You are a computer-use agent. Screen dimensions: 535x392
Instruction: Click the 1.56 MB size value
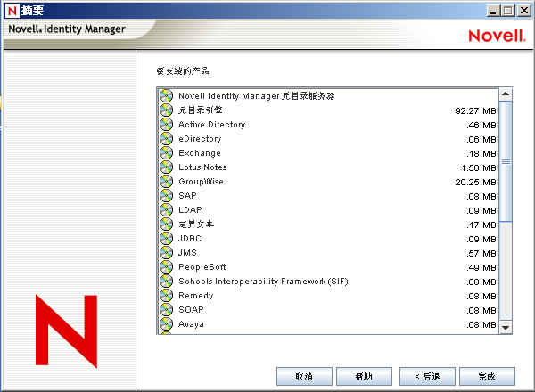pos(478,168)
